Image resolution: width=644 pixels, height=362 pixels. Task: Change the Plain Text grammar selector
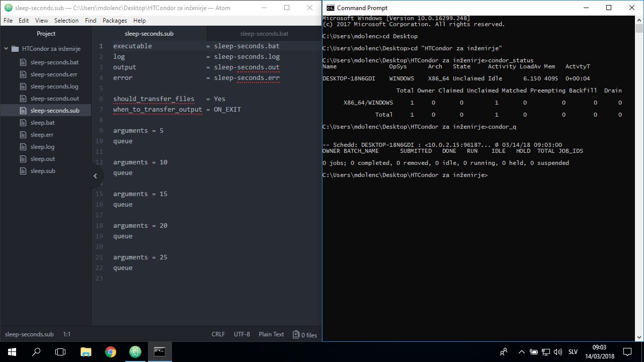point(271,334)
